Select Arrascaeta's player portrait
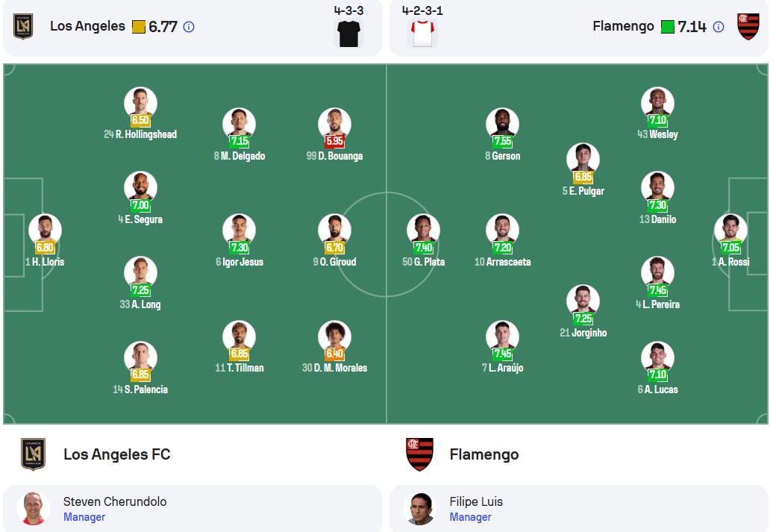Viewport: 773px width, 532px height. tap(502, 229)
